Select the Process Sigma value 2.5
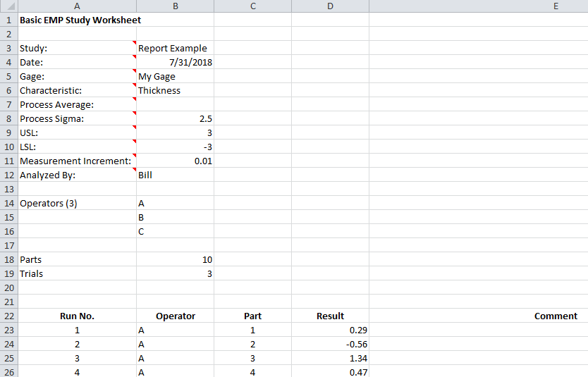The height and width of the screenshot is (377, 588). tap(175, 119)
